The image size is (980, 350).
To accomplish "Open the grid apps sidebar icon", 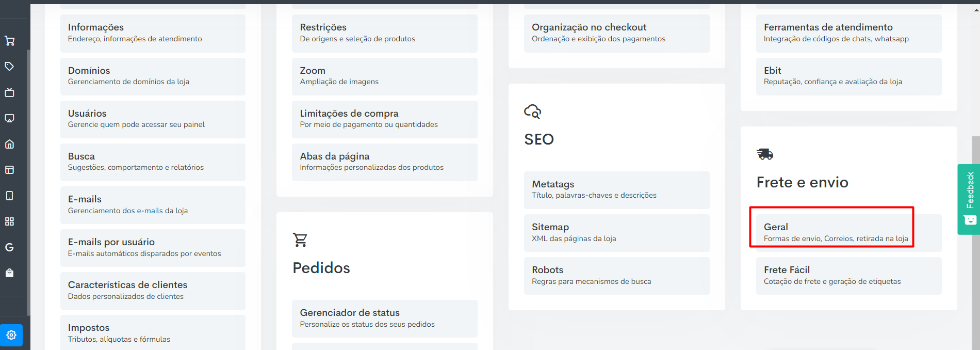I will click(9, 221).
